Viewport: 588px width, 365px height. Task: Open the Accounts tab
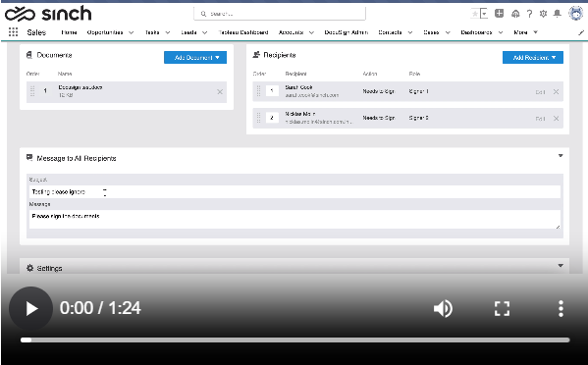tap(291, 32)
